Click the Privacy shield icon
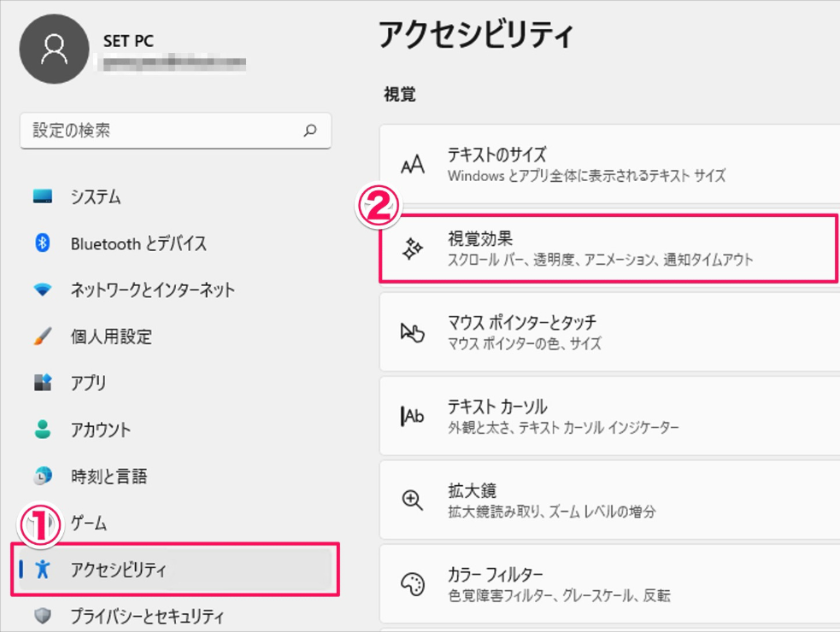This screenshot has width=840, height=632. pyautogui.click(x=43, y=615)
